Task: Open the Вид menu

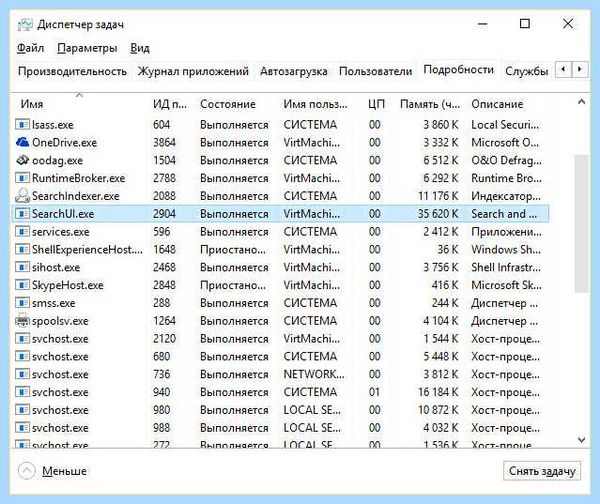Action: coord(140,48)
